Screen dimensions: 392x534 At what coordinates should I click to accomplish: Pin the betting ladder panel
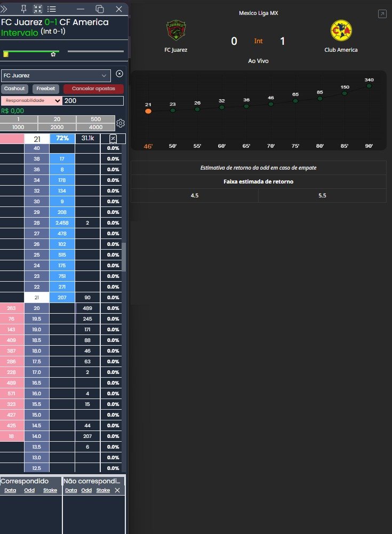pyautogui.click(x=23, y=9)
